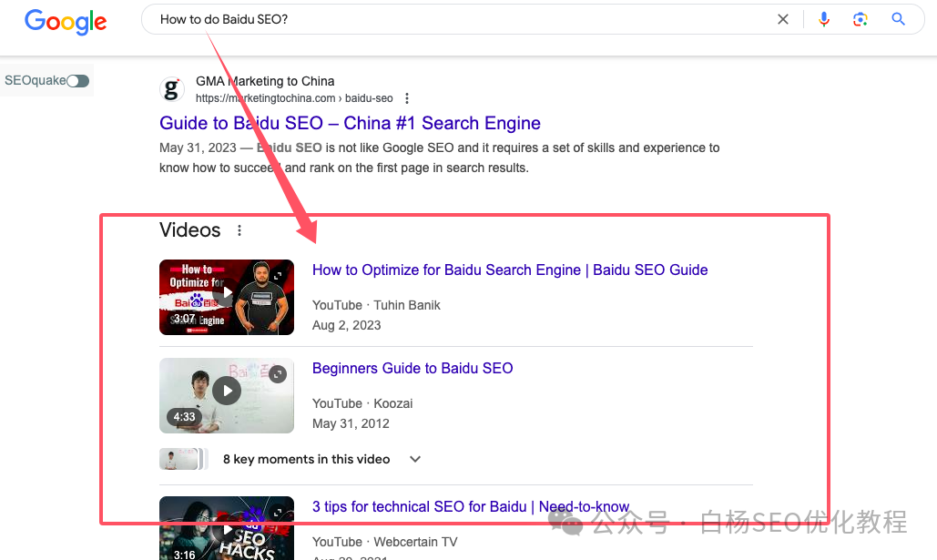Toggle the SEOquake switch

[77, 81]
